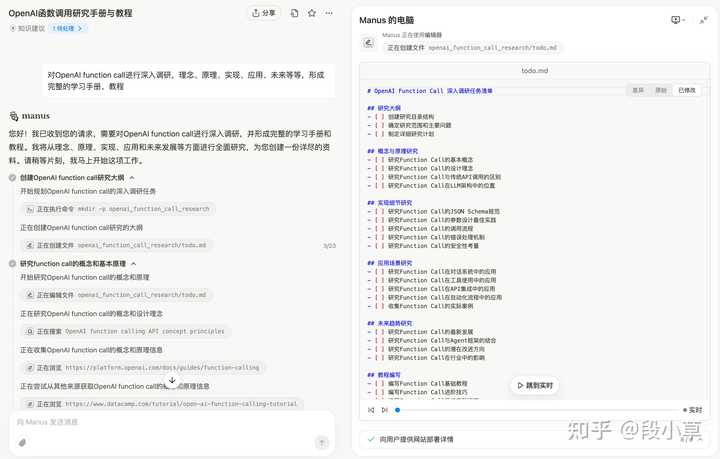Collapse the 创建OpenAI function call研究大纲 step

(132, 178)
